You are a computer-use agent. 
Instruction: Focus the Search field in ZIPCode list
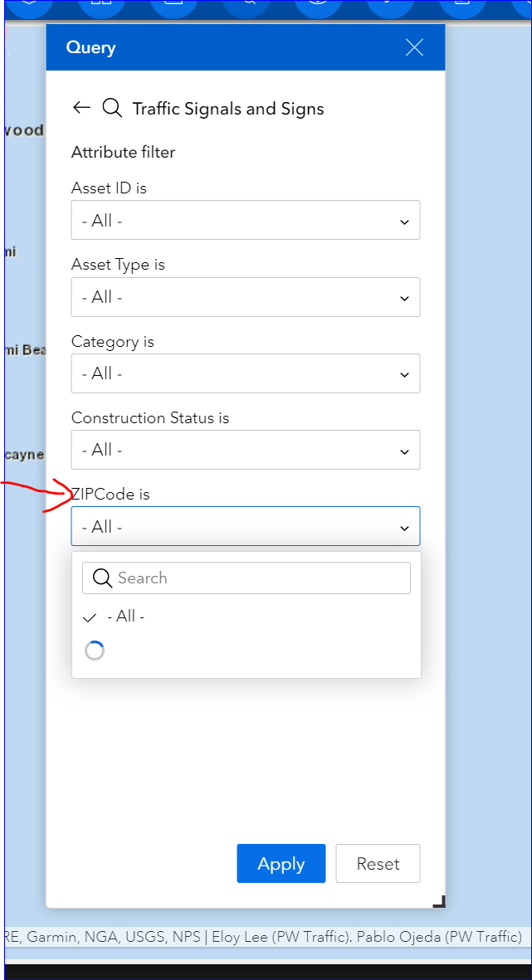(x=259, y=578)
